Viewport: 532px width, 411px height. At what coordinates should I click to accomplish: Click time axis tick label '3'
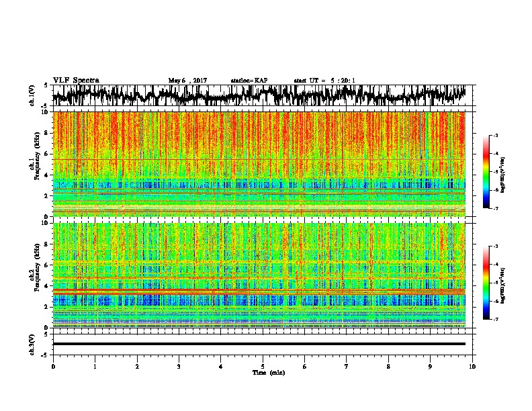179,367
